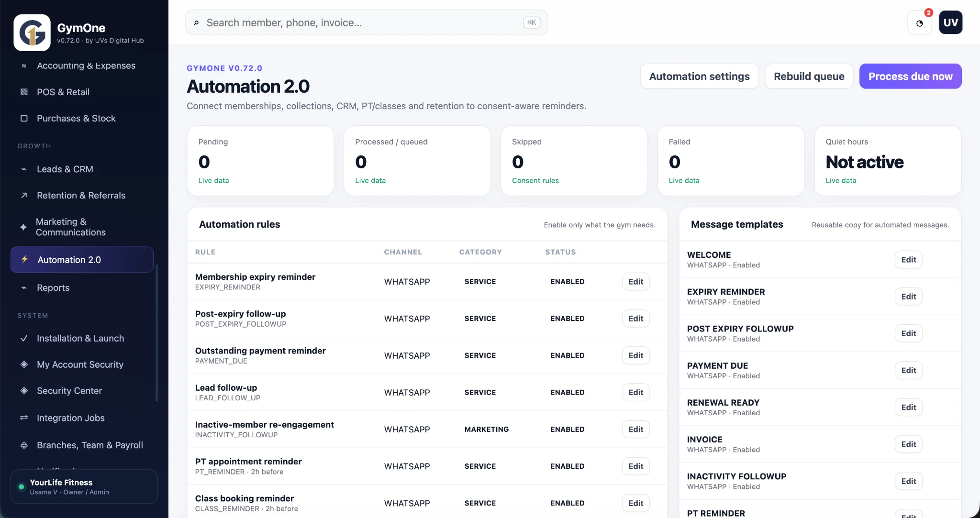Edit Outstanding payment reminder rule
Screen dimensions: 980x518
635,355
